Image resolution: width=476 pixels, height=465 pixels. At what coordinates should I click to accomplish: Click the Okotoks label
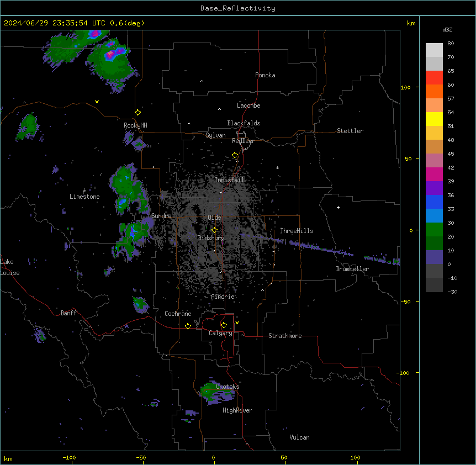tap(228, 387)
